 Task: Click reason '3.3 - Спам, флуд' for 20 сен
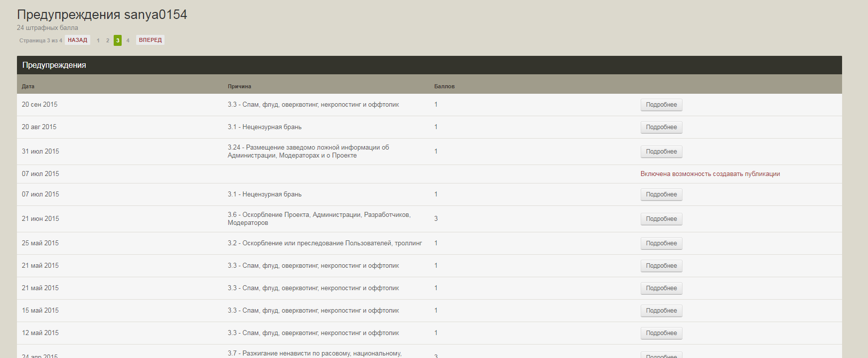click(x=313, y=105)
